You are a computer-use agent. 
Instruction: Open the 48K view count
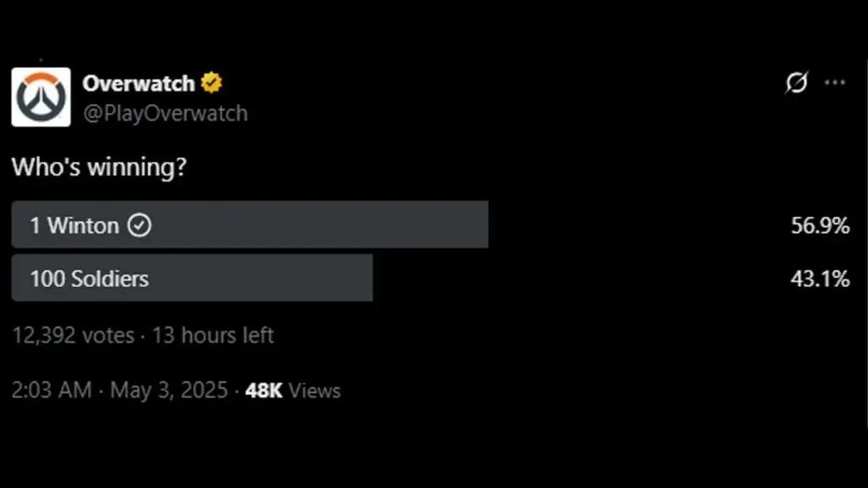pyautogui.click(x=264, y=391)
